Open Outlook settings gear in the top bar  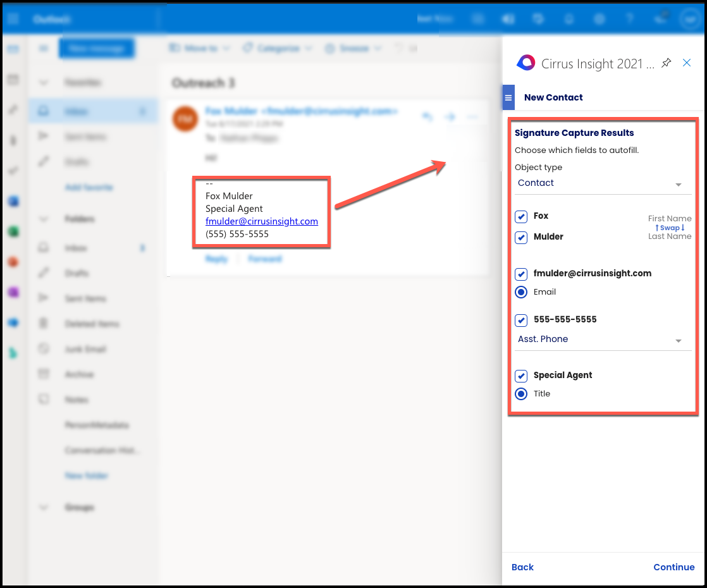[599, 19]
